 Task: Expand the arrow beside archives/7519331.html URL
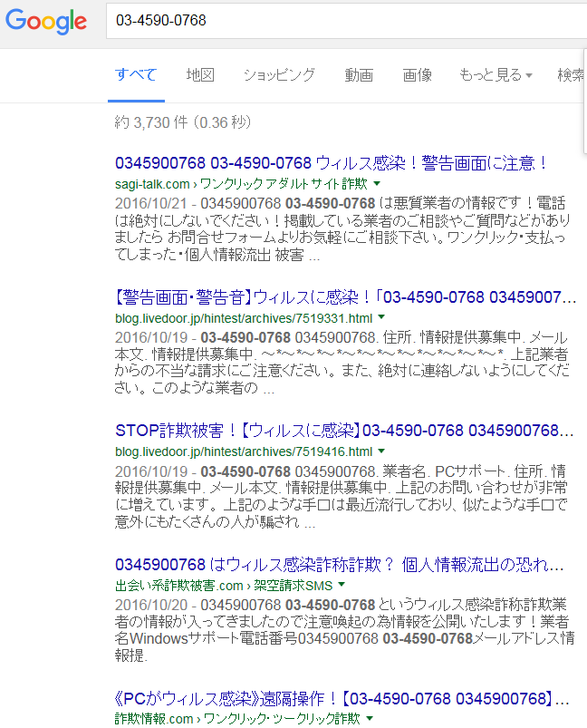pos(381,317)
